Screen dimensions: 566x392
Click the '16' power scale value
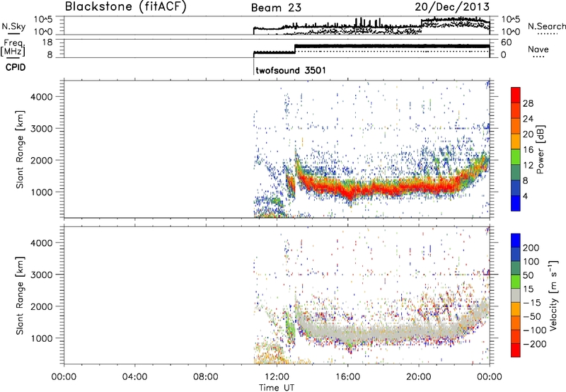click(x=528, y=150)
